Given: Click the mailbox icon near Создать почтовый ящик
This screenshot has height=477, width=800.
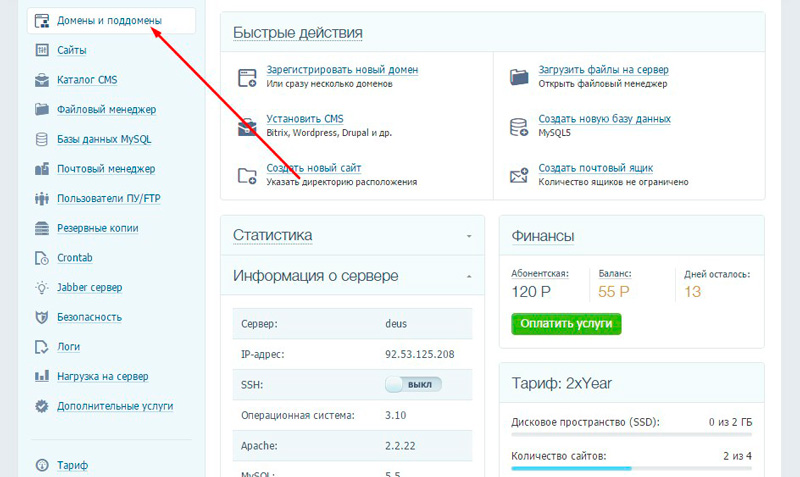Looking at the screenshot, I should tap(519, 176).
